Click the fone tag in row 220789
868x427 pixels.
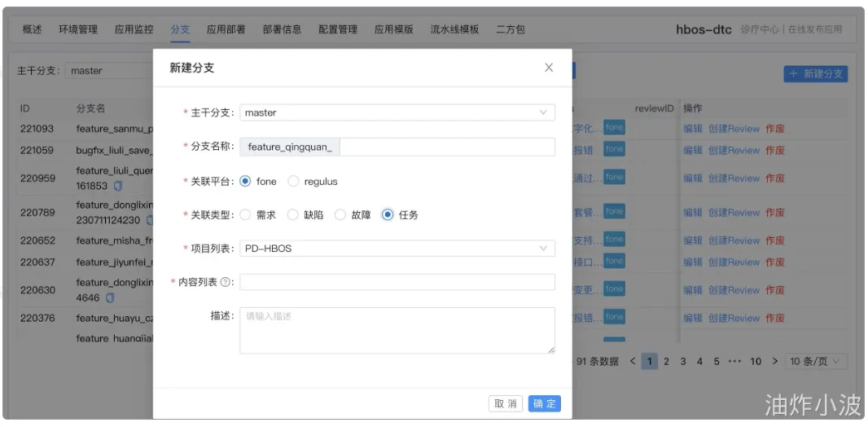[614, 212]
